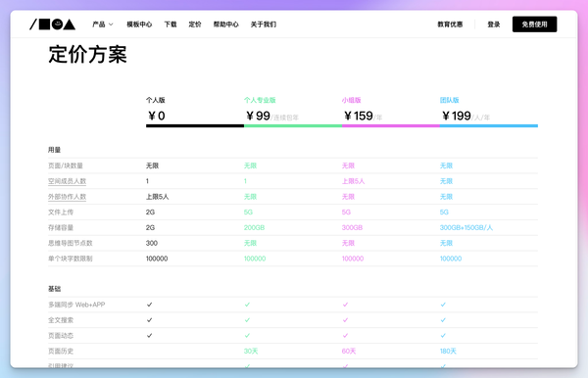Click the underlined 外部协作人数 label
Viewport: 588px width, 378px height.
click(67, 197)
